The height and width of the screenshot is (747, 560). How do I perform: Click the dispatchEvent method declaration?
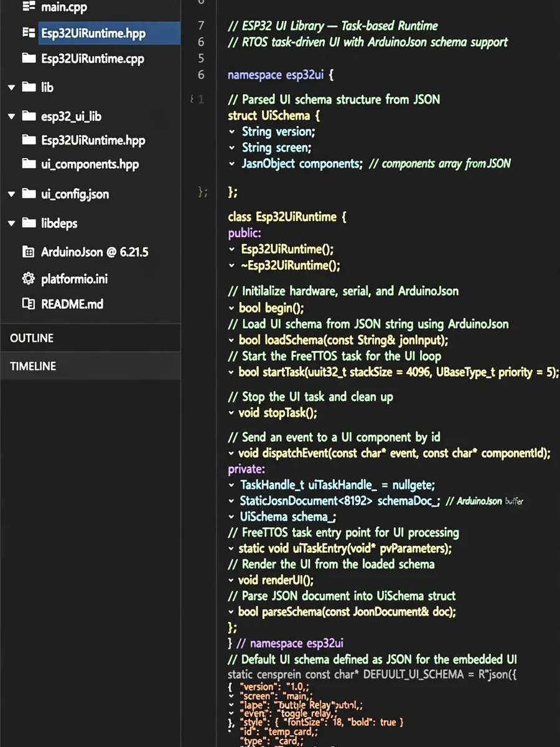pyautogui.click(x=394, y=453)
